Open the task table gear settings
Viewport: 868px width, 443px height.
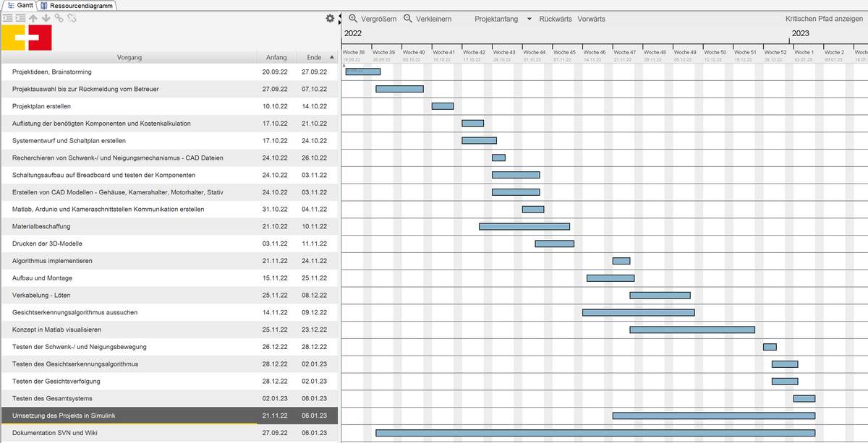tap(330, 19)
